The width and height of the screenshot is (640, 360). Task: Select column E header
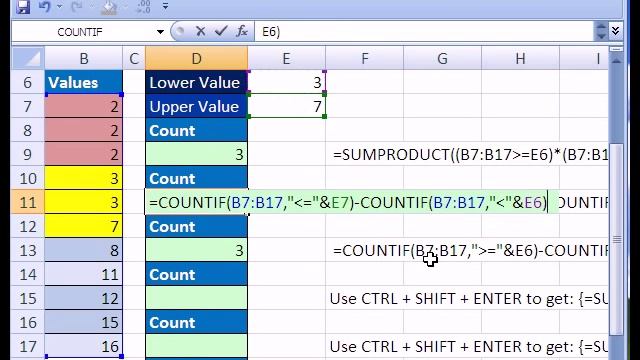pyautogui.click(x=287, y=59)
